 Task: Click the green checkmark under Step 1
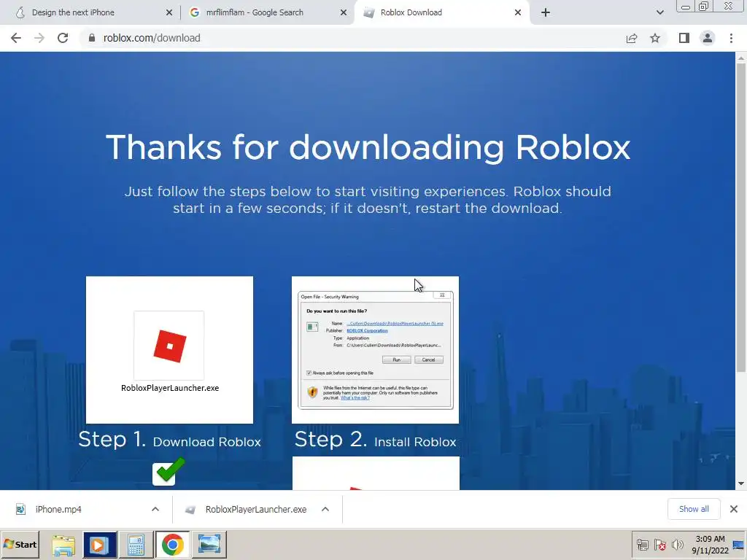click(169, 471)
